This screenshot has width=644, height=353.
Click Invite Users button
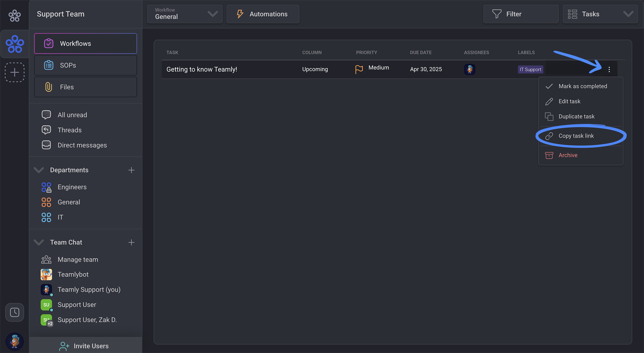[x=86, y=346]
